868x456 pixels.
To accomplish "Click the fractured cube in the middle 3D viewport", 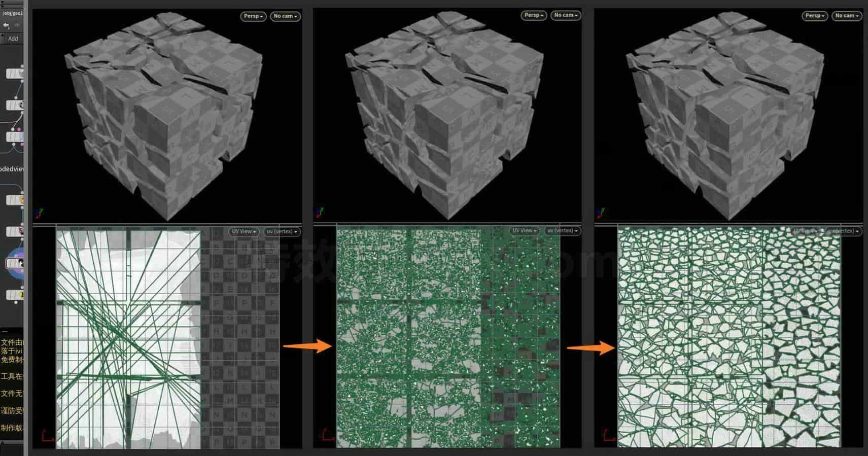I will pos(444,118).
